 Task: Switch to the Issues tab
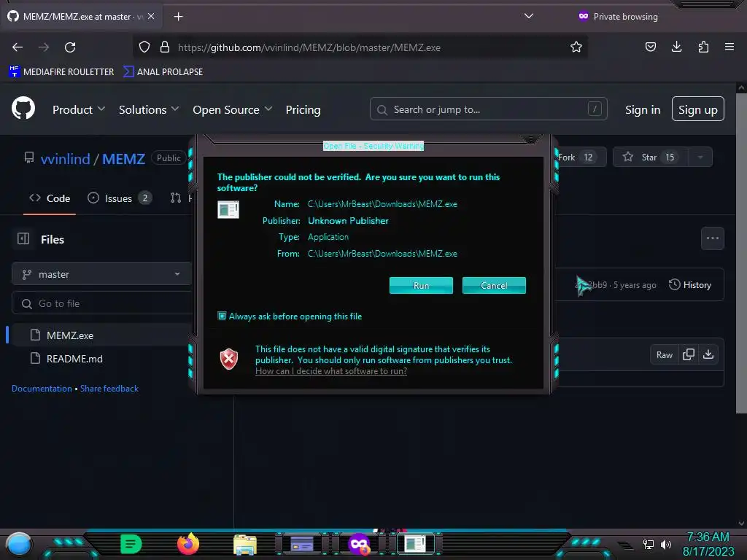coord(120,198)
